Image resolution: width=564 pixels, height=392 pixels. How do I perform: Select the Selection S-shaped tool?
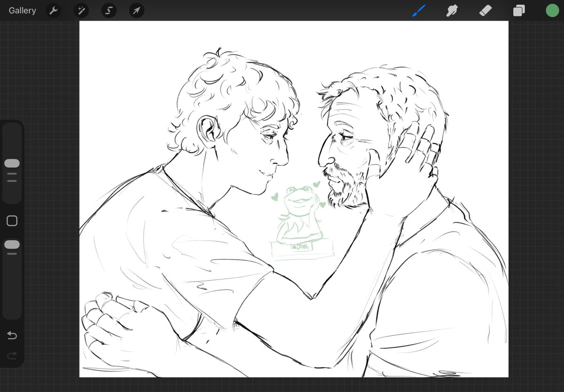coord(109,10)
